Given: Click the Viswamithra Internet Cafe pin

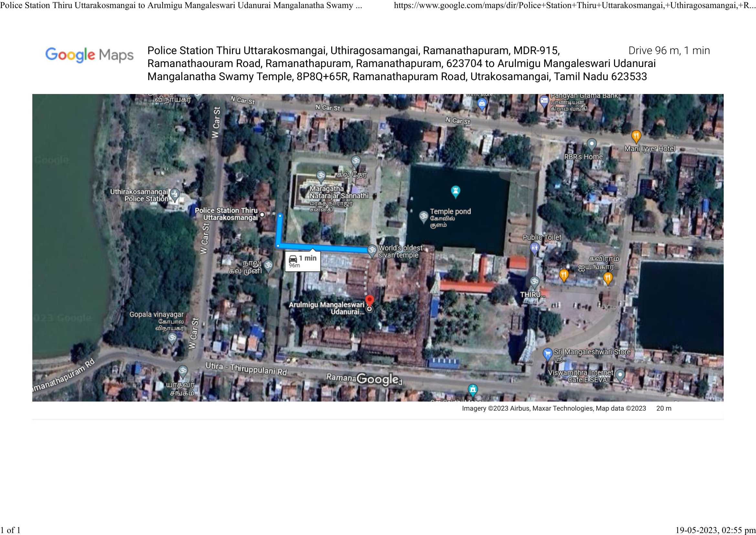Looking at the screenshot, I should click(x=620, y=375).
